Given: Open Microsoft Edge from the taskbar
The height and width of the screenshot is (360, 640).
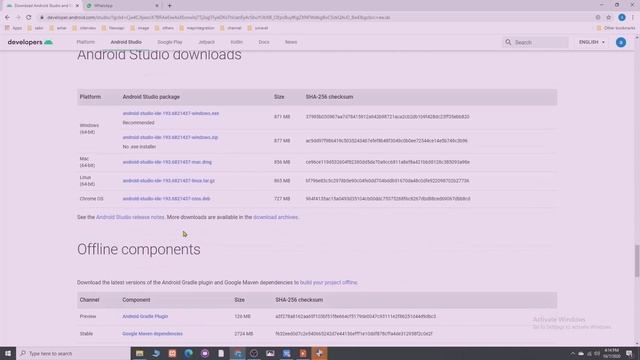Looking at the screenshot, I should (189, 353).
